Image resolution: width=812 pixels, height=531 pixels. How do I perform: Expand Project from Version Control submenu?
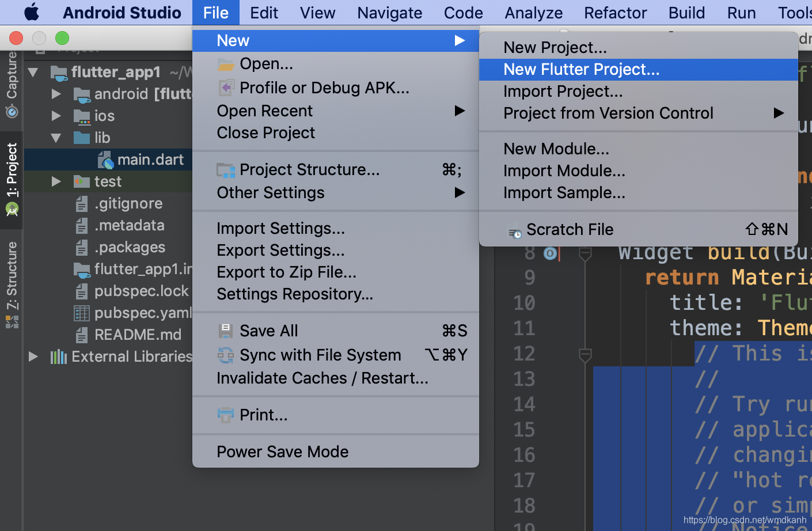pos(639,113)
